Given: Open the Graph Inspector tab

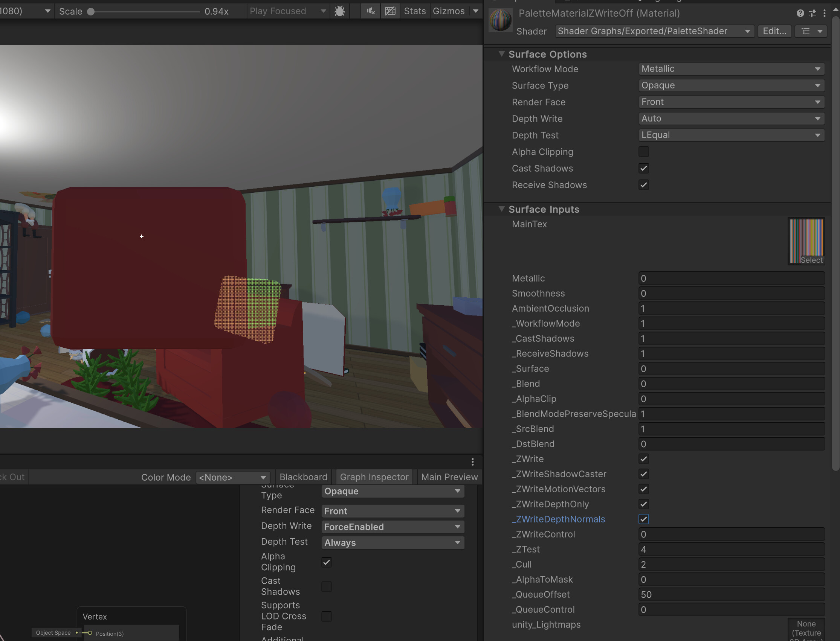Looking at the screenshot, I should click(374, 477).
